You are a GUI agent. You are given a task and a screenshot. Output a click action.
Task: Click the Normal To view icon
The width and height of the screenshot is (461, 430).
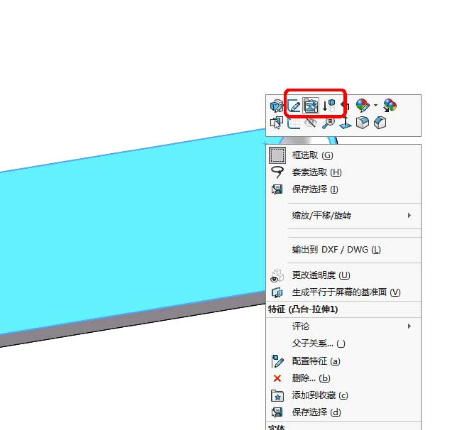click(345, 123)
